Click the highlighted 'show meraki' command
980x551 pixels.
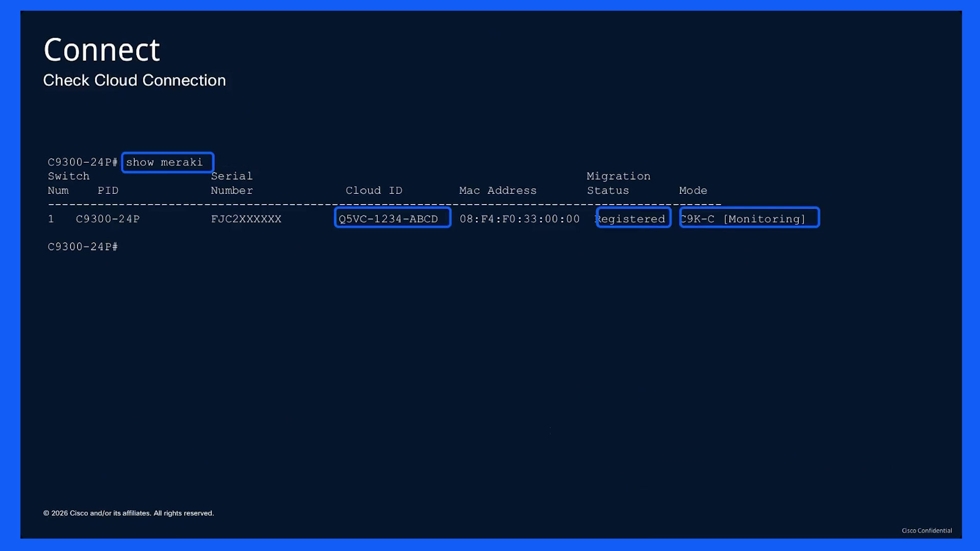(x=167, y=162)
